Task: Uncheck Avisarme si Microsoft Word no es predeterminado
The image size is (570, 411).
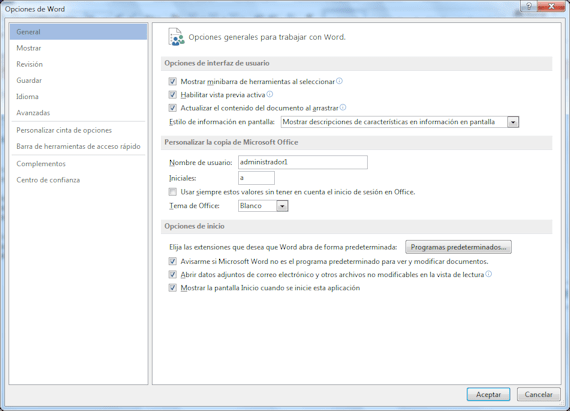Action: point(173,261)
